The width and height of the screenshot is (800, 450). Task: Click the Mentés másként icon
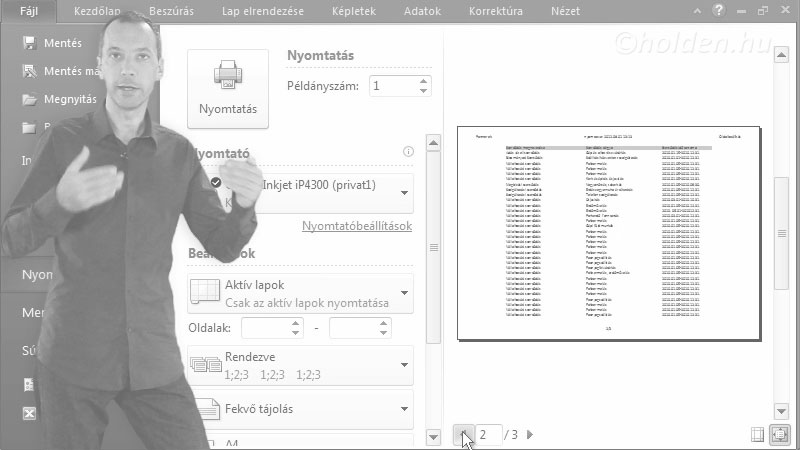(x=30, y=71)
